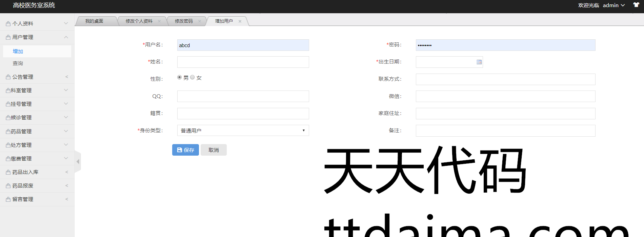The image size is (644, 237).
Task: Open the birth date calendar picker icon
Action: [x=479, y=62]
